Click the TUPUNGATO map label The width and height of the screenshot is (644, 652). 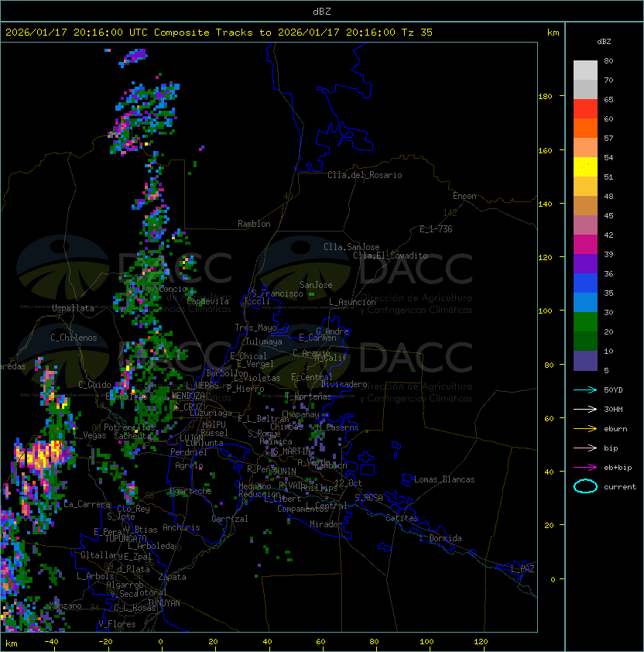pyautogui.click(x=125, y=538)
